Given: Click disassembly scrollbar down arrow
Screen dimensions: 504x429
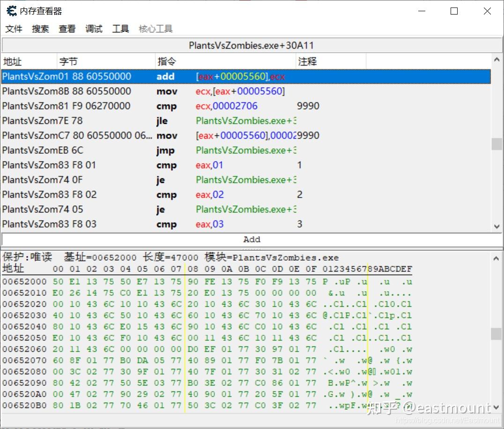Looking at the screenshot, I should pos(496,226).
